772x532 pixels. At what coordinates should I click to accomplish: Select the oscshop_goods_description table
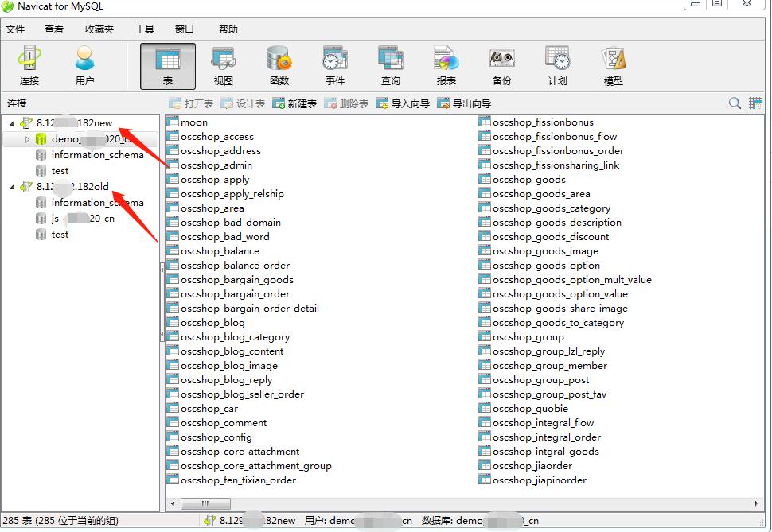tap(557, 223)
